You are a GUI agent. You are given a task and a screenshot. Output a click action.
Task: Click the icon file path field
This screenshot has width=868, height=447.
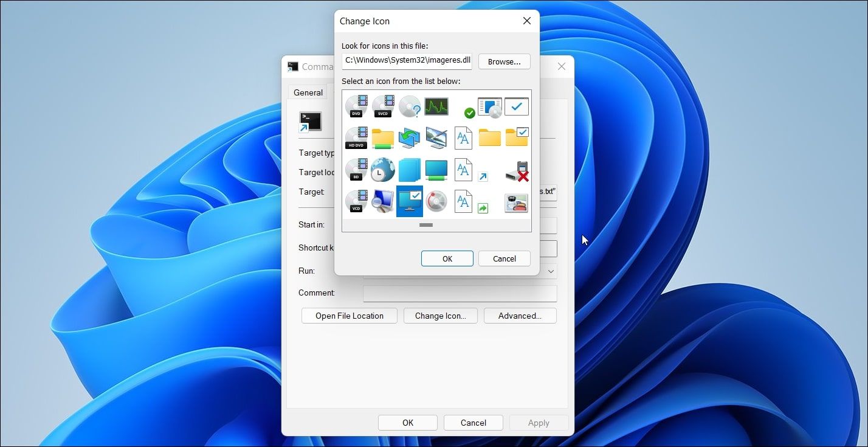tap(407, 61)
